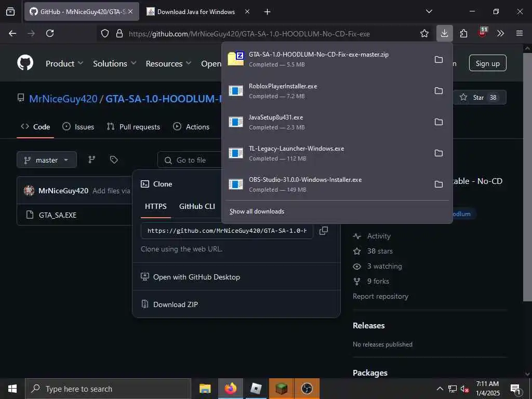Viewport: 532px width, 399px height.
Task: Click Open with GitHub Desktop
Action: point(190,277)
